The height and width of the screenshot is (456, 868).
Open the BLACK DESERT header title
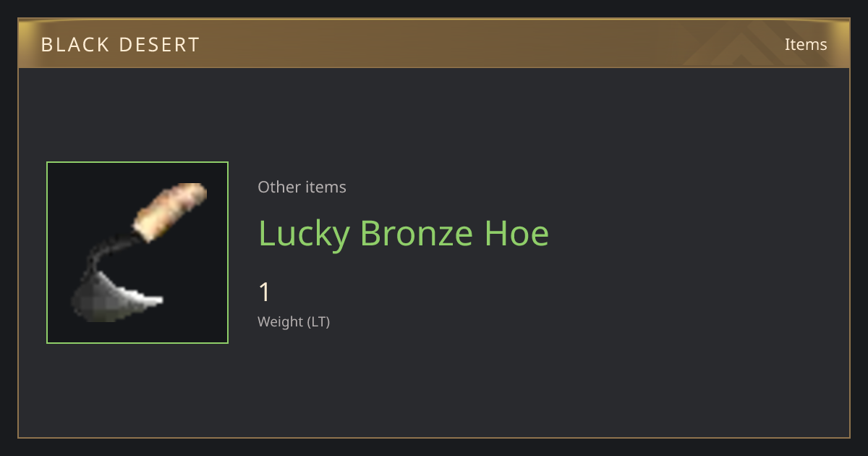tap(120, 44)
